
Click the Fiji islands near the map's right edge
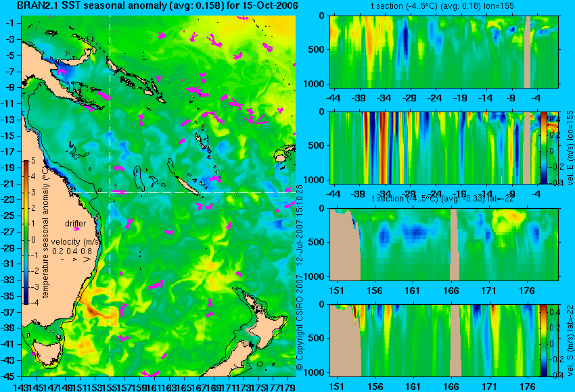click(284, 154)
